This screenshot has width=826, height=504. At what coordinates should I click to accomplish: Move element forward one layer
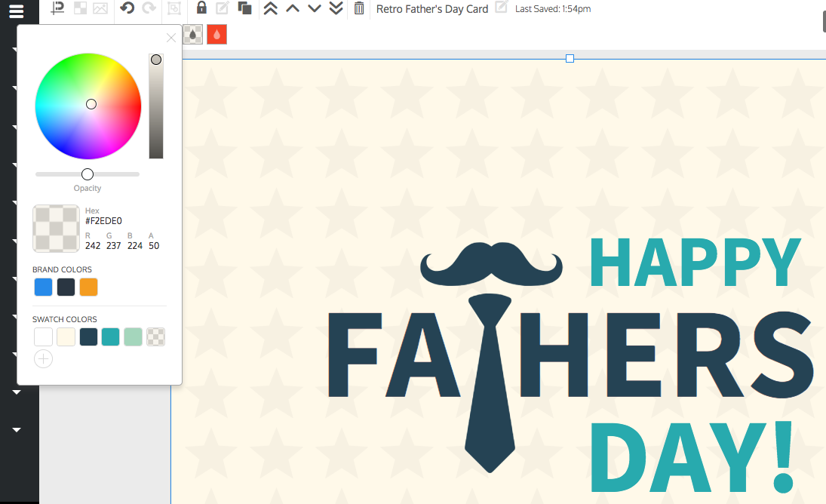click(293, 8)
